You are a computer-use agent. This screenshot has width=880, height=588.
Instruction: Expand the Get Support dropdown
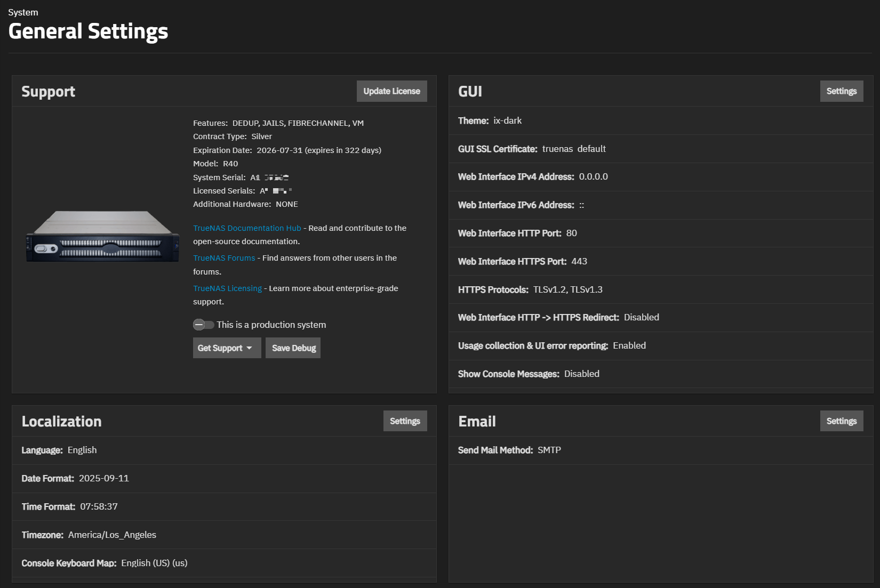(x=227, y=348)
